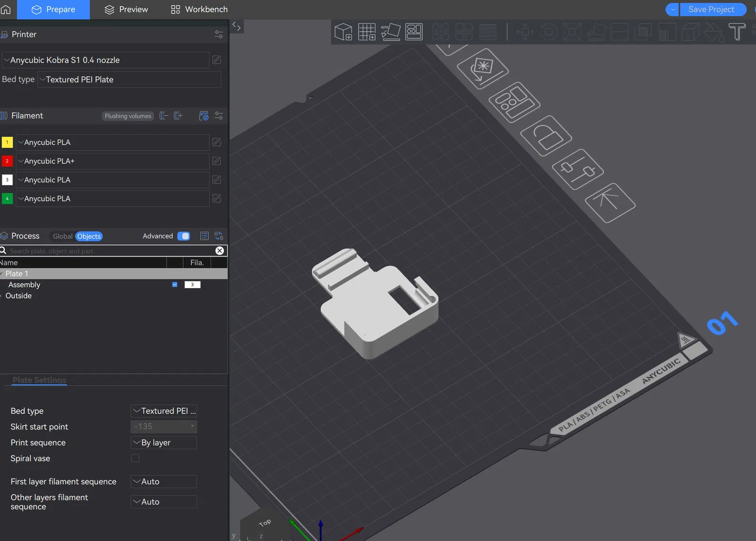
Task: Switch to the Preview tab
Action: 126,9
